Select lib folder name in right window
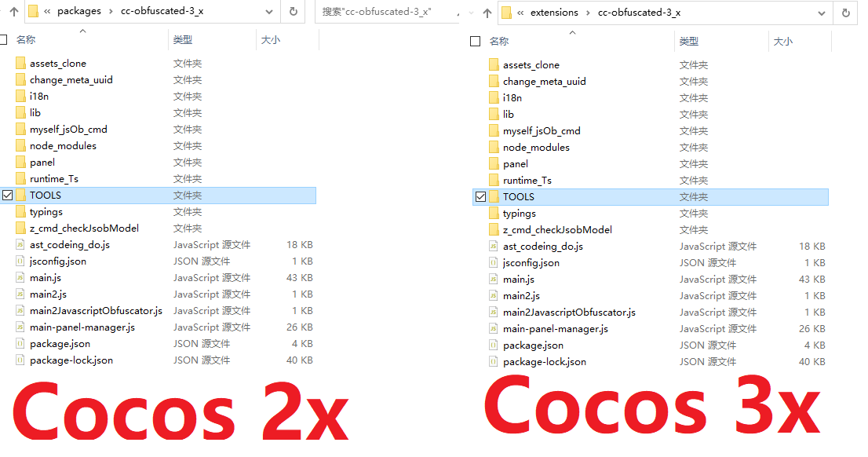This screenshot has width=868, height=457. 509,114
